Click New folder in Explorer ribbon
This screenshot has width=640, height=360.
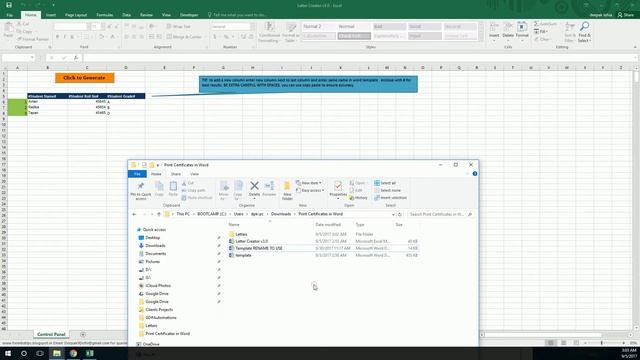(287, 191)
